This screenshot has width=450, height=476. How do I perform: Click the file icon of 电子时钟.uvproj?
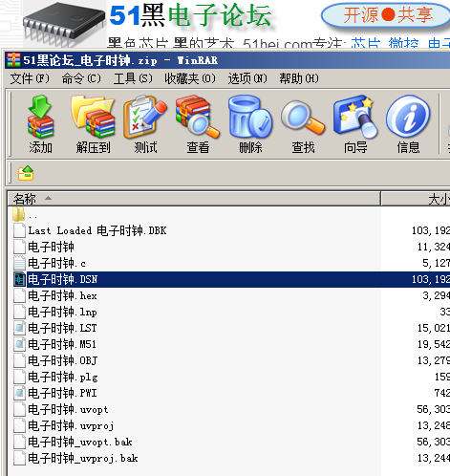click(x=19, y=425)
